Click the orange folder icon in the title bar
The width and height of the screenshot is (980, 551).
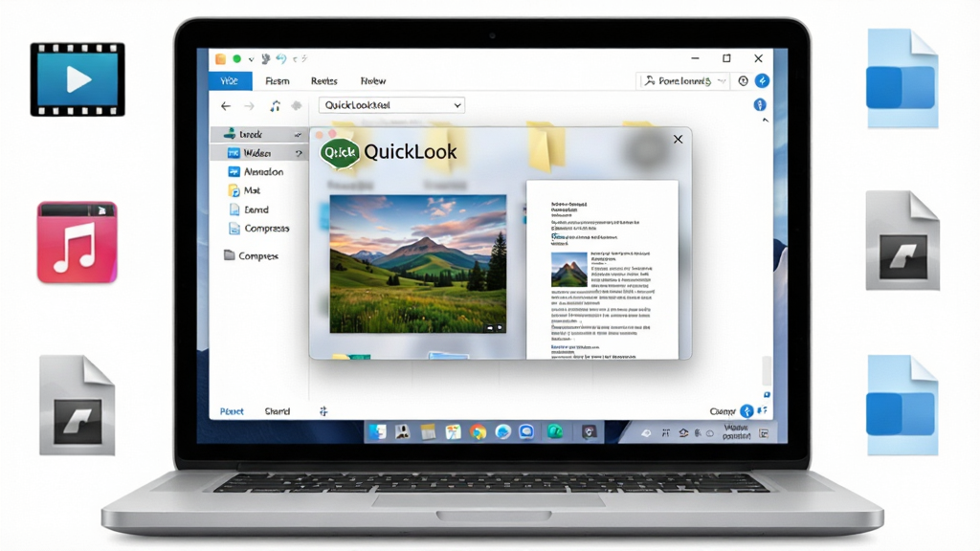click(x=220, y=58)
